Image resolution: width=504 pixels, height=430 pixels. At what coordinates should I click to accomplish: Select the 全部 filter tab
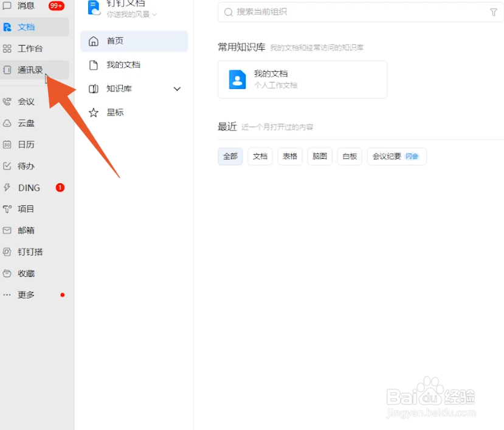[230, 157]
